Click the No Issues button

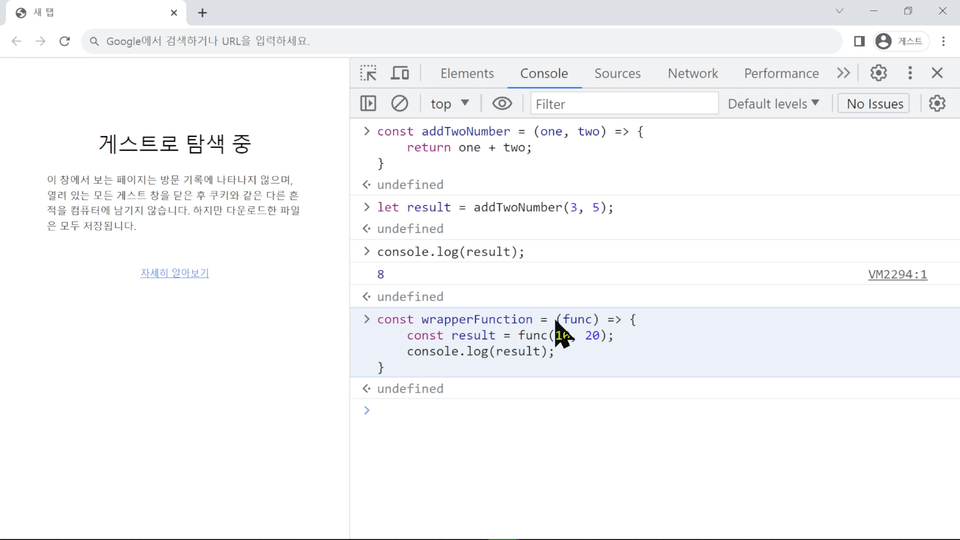coord(874,103)
